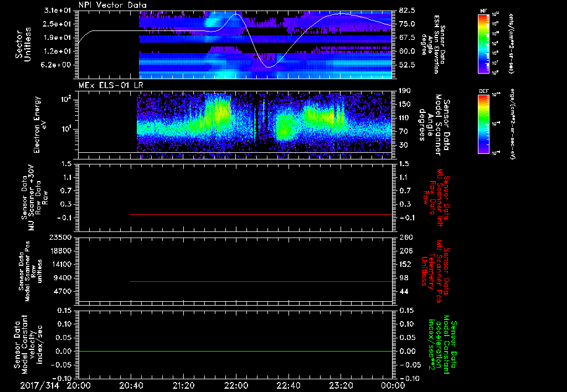567x392 pixels.
Task: Click the '2.5e+01' sector tick value
Action: pyautogui.click(x=58, y=24)
